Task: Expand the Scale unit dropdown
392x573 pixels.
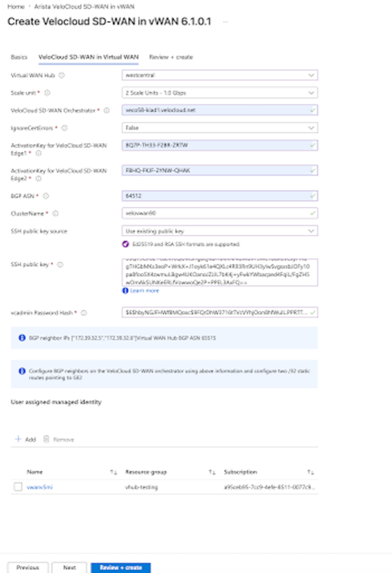Action: tap(219, 93)
